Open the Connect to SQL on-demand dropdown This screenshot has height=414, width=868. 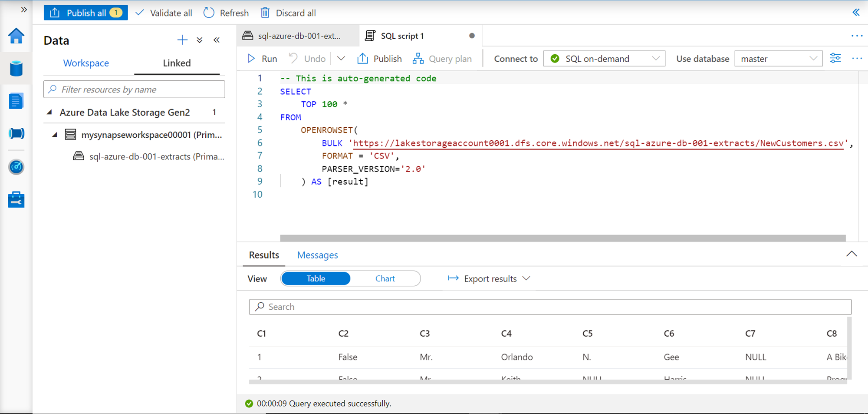(604, 59)
